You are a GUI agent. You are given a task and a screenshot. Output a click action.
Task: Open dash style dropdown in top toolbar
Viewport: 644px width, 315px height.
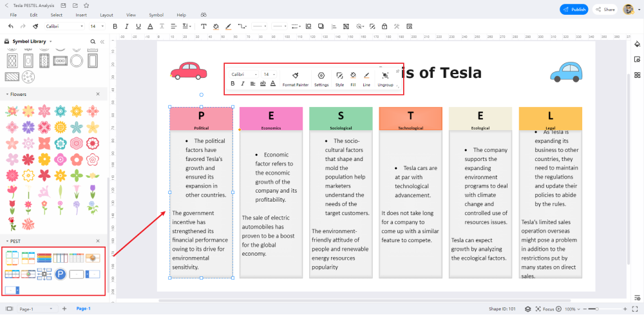pyautogui.click(x=279, y=26)
